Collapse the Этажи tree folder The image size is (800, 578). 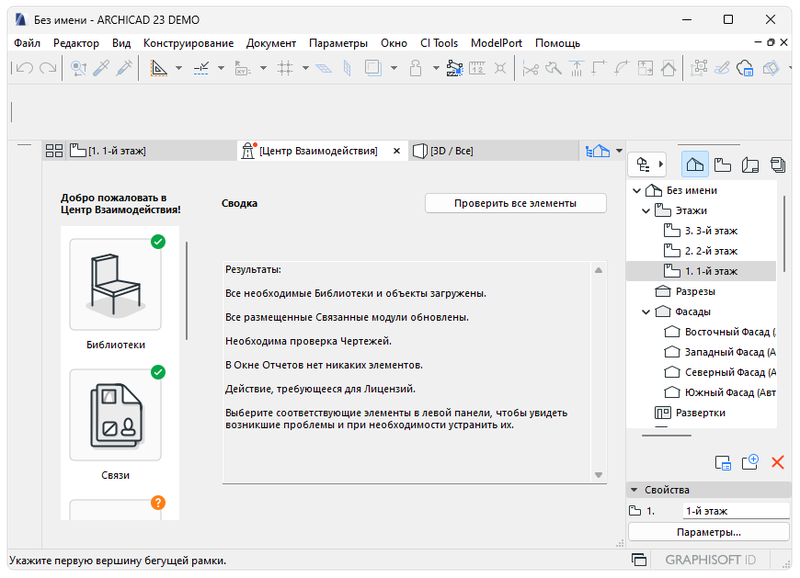[x=646, y=211]
